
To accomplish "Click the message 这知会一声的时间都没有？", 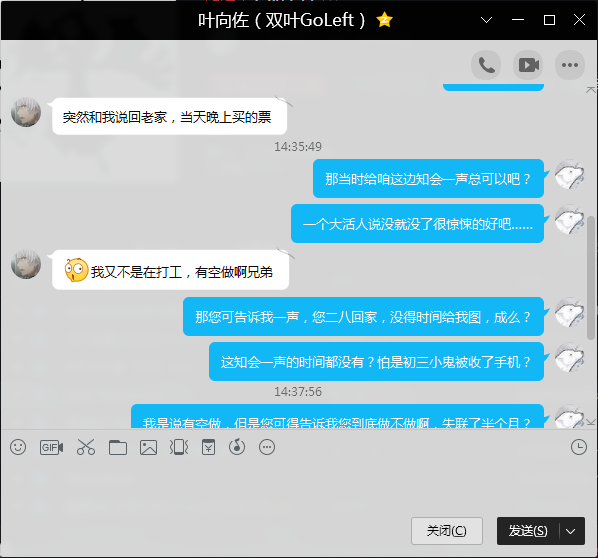I will [x=376, y=362].
